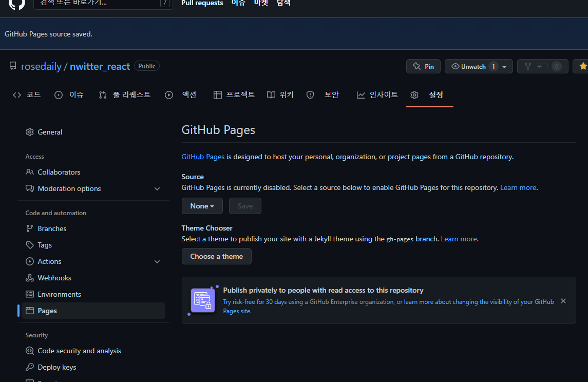
Task: Open the nwitter_react repository link
Action: [x=100, y=66]
